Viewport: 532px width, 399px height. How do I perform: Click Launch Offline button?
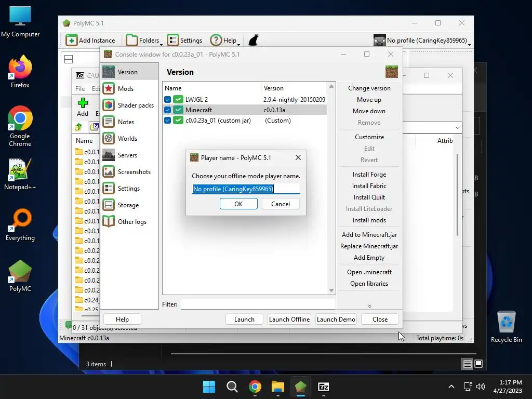click(289, 320)
